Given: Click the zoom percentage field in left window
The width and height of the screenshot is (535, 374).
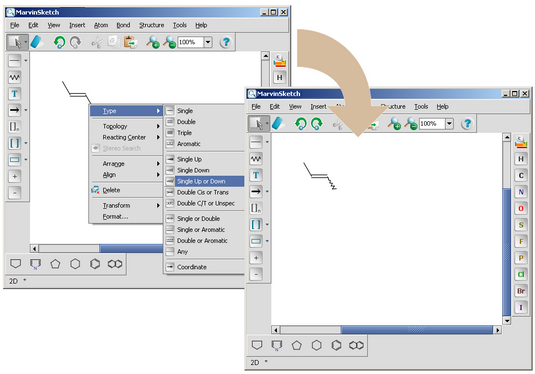Looking at the screenshot, I should coord(190,42).
